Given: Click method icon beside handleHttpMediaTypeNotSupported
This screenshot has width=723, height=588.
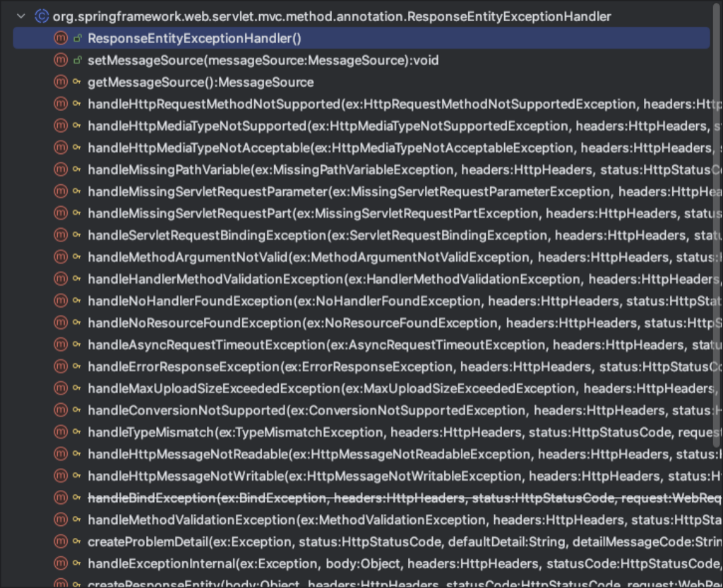Looking at the screenshot, I should (61, 126).
